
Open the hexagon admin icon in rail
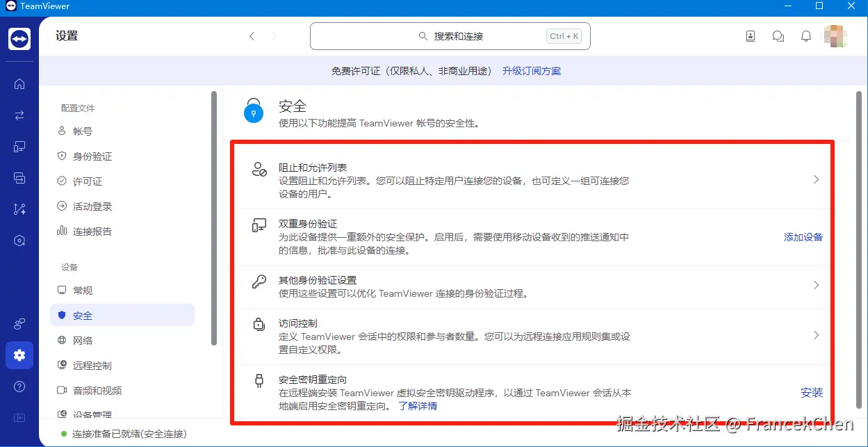[x=19, y=241]
